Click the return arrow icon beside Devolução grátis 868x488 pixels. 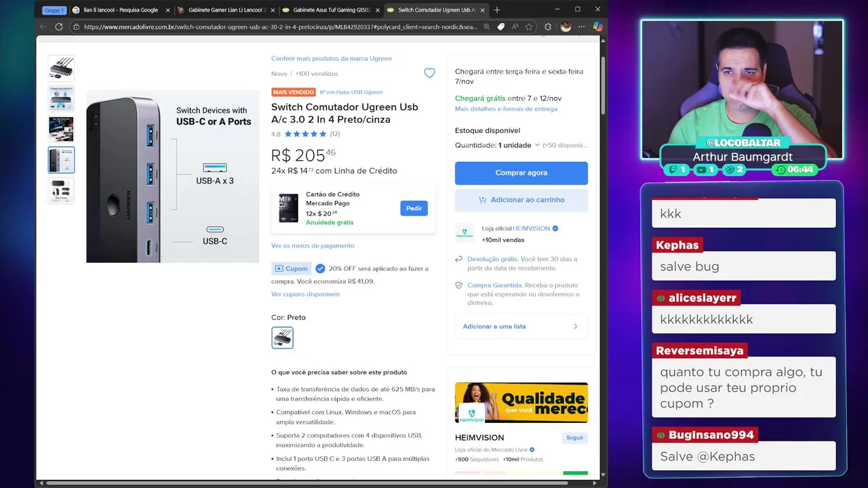pos(459,259)
